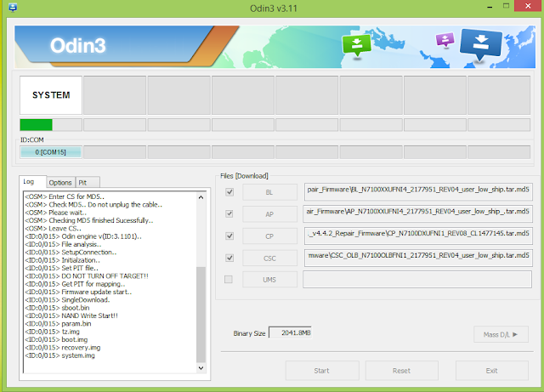544x392 pixels.
Task: Click the Reset button
Action: point(401,371)
